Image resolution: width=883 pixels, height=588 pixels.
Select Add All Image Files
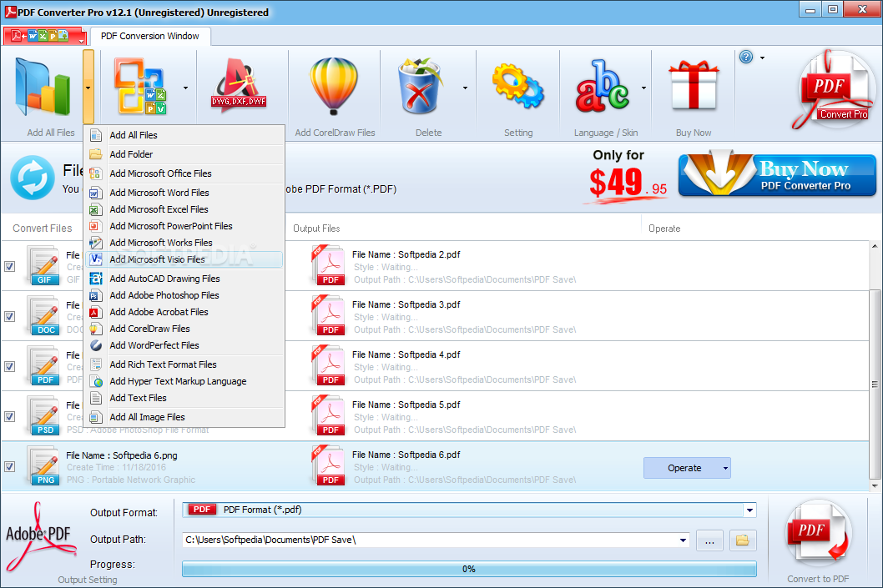click(x=184, y=417)
